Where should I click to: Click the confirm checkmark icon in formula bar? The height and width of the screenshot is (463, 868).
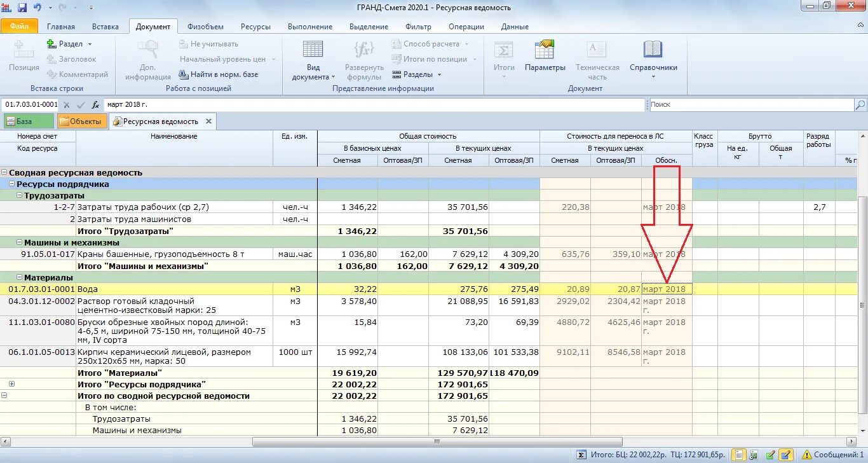coord(81,105)
